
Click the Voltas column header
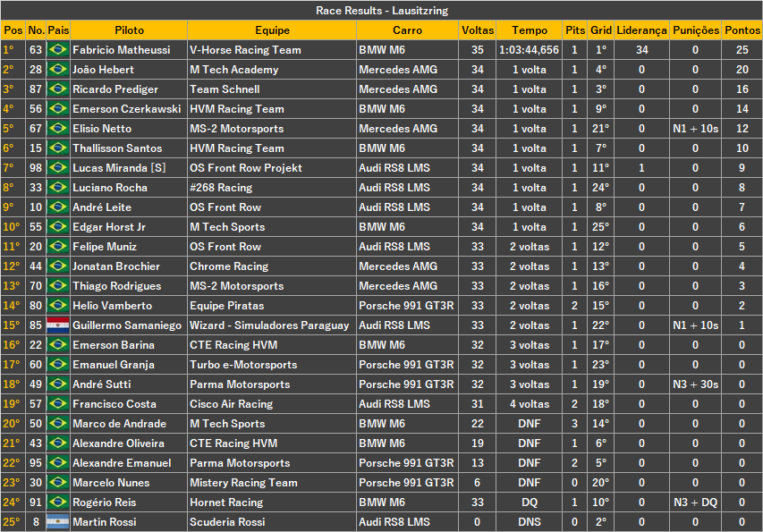[x=478, y=30]
